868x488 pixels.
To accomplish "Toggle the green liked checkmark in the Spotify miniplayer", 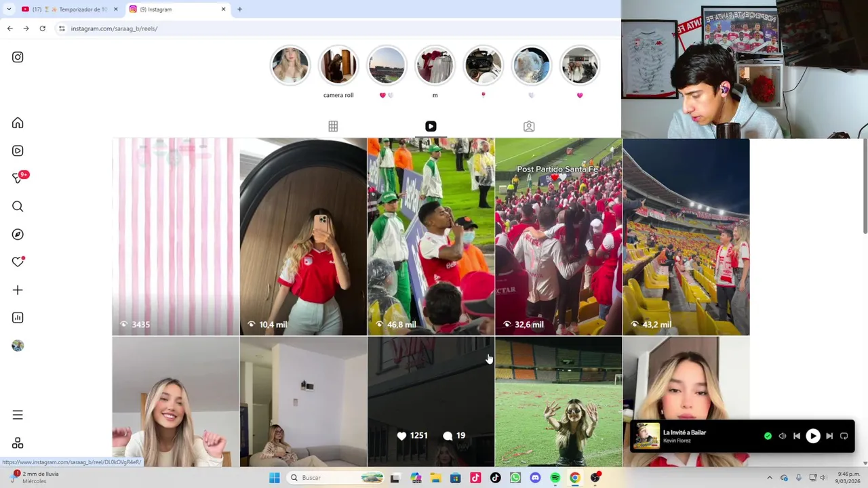I will point(768,436).
